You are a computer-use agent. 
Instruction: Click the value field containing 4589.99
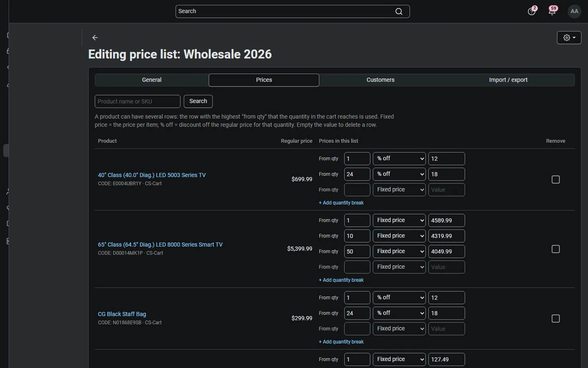pos(447,220)
